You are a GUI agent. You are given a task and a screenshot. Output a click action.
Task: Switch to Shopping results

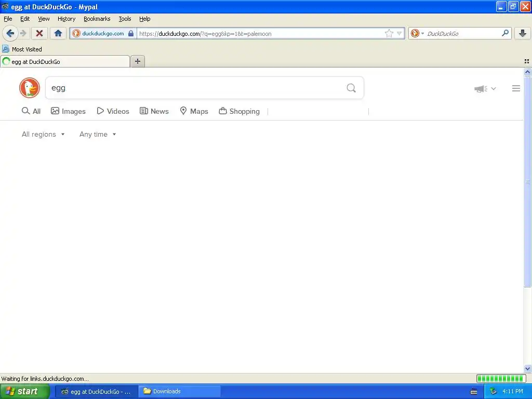pos(239,111)
